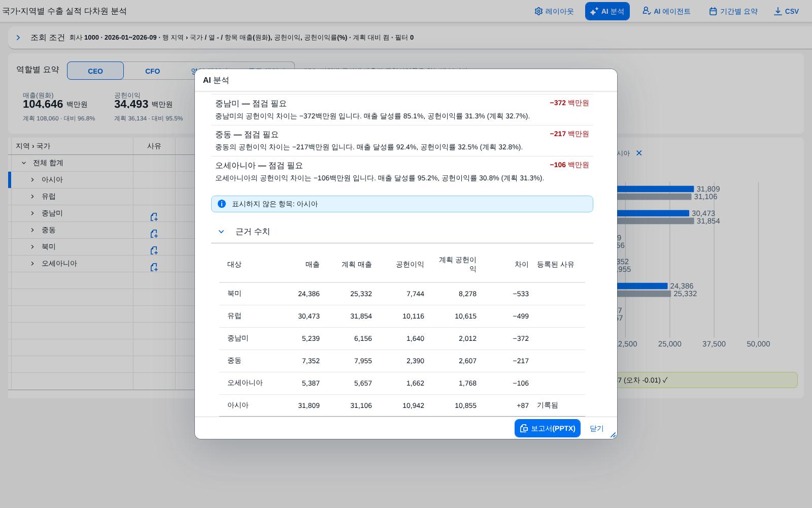This screenshot has width=812, height=508.
Task: Add reason note for 중동 row
Action: (x=154, y=234)
